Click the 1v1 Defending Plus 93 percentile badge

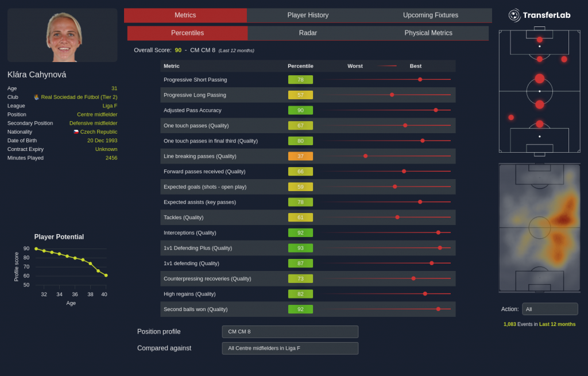(x=300, y=248)
